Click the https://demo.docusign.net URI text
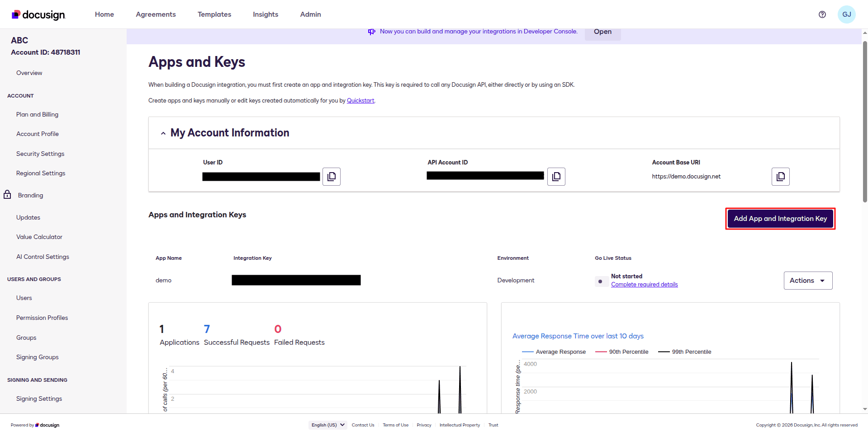Viewport: 868px width, 436px height. (x=686, y=177)
